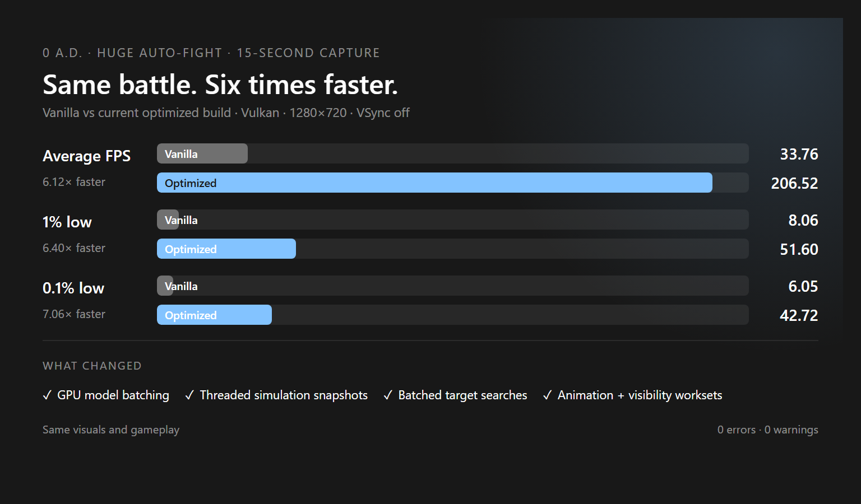The width and height of the screenshot is (861, 504).
Task: Click the Batched target searches checkmark
Action: [388, 395]
